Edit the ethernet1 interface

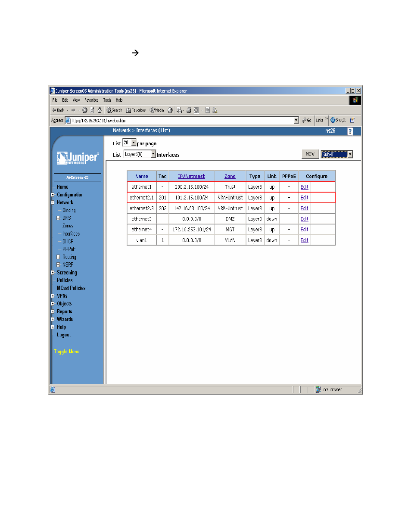pyautogui.click(x=305, y=187)
